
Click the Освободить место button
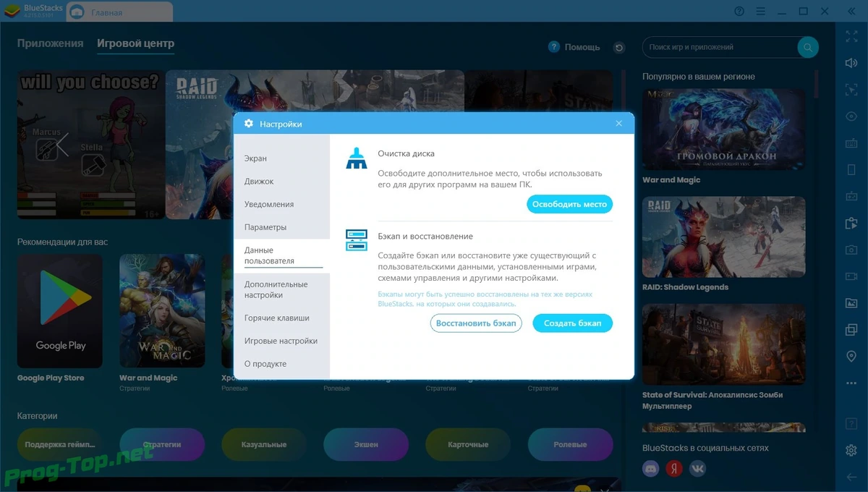(569, 205)
